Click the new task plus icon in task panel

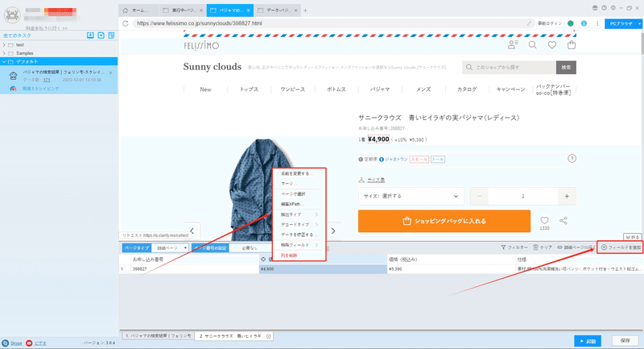click(101, 35)
